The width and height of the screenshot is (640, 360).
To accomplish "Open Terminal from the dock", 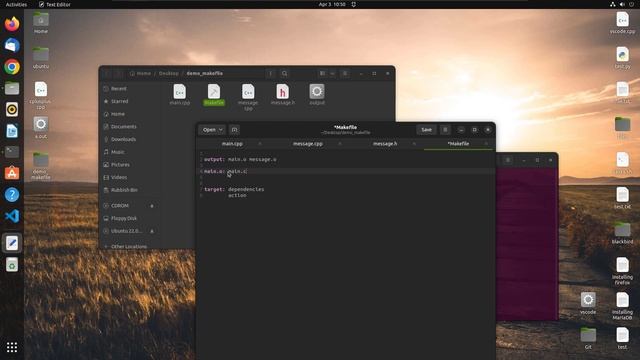I will [12, 152].
